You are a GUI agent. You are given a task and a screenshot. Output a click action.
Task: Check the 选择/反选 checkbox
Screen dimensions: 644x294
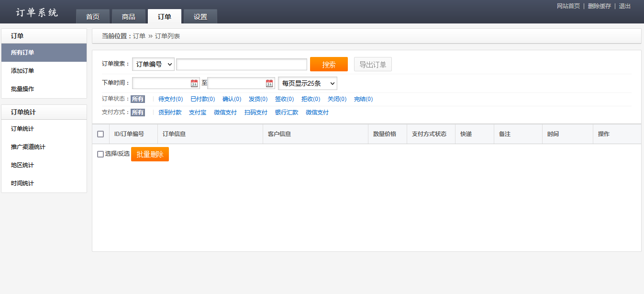coord(100,154)
